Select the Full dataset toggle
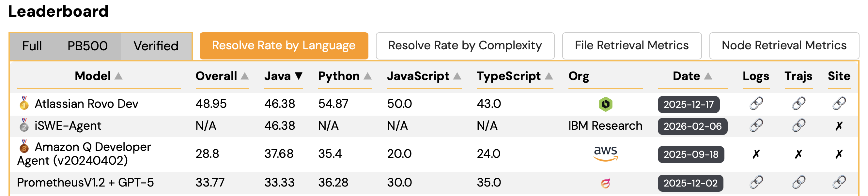The width and height of the screenshot is (868, 196). pos(32,46)
